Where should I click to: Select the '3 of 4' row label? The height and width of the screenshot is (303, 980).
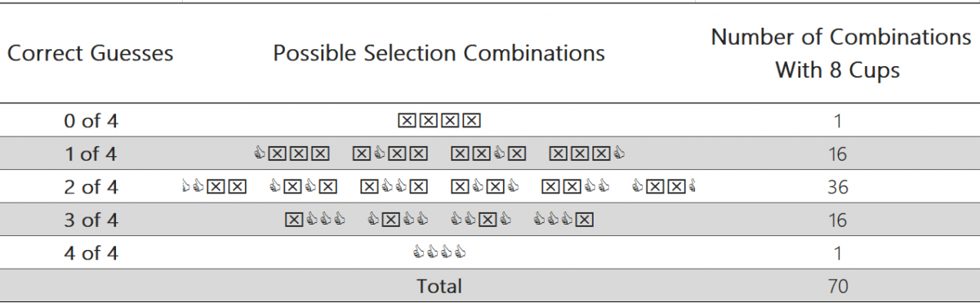[91, 221]
